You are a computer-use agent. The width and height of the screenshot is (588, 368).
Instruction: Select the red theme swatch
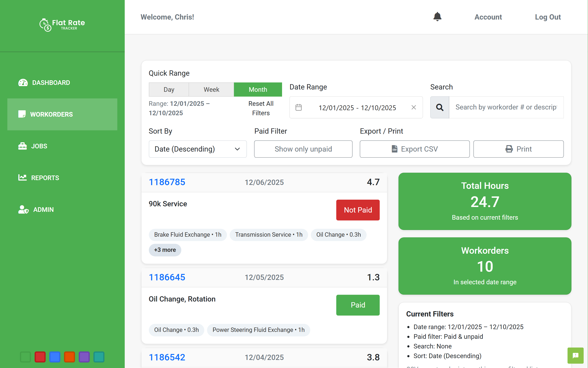40,357
